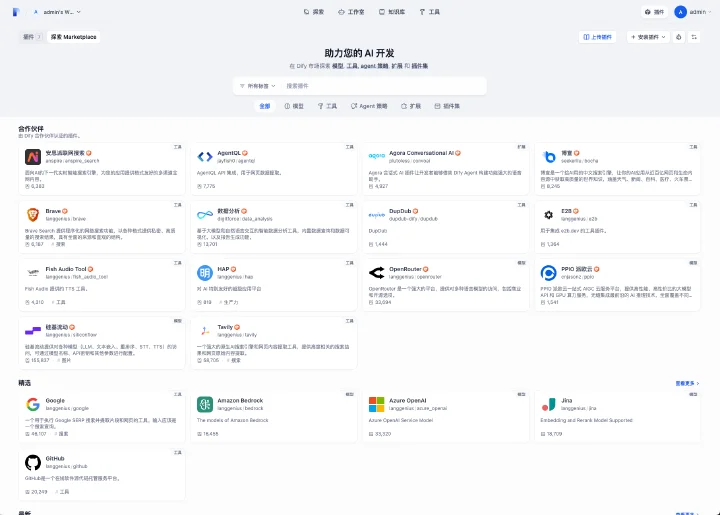Click the 33,094 download count on OpenRouter
The image size is (720, 515).
coord(382,302)
